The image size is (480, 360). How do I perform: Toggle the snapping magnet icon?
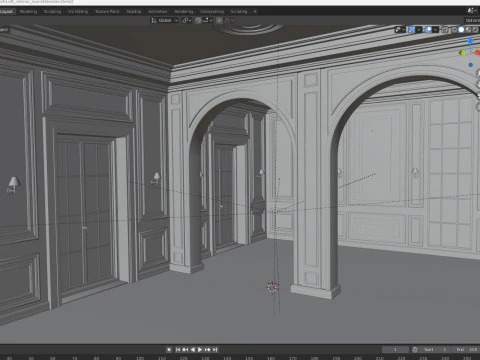click(198, 20)
